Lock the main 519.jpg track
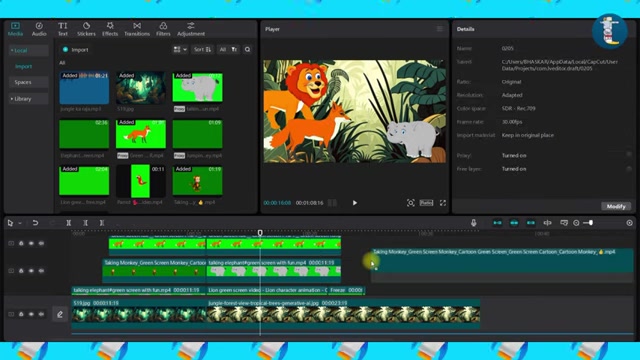 click(x=21, y=314)
